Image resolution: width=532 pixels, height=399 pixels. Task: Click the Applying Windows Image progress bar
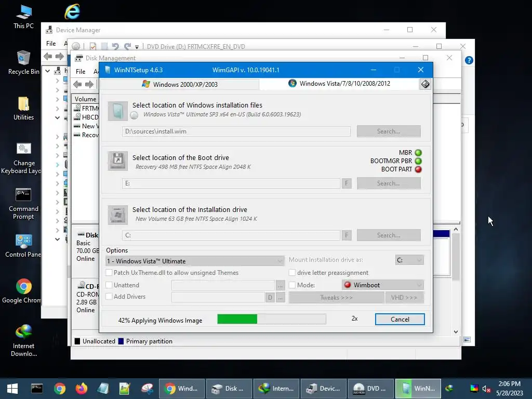(271, 319)
